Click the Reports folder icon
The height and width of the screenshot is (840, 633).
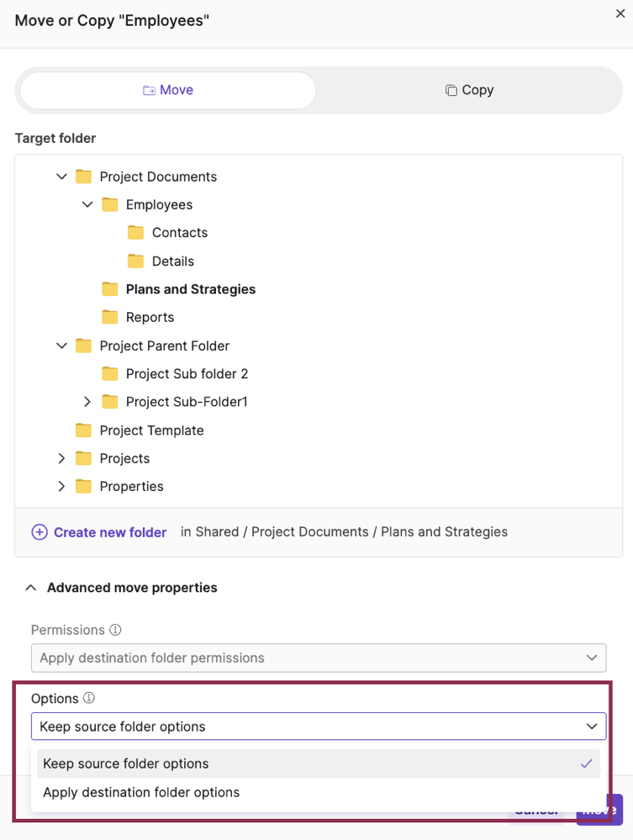[109, 317]
